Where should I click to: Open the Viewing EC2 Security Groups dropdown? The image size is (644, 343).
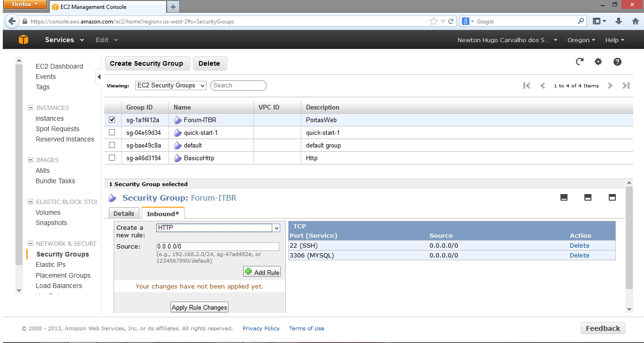[x=171, y=86]
